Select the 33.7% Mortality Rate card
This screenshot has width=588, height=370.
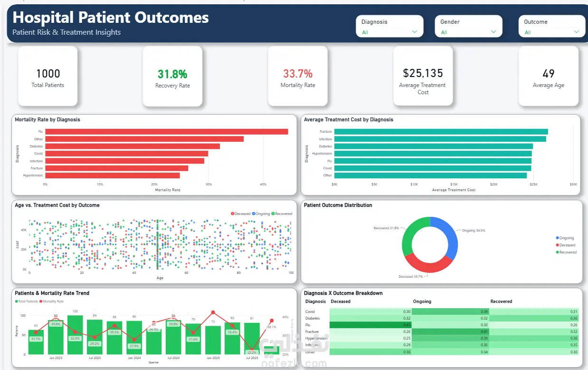298,76
